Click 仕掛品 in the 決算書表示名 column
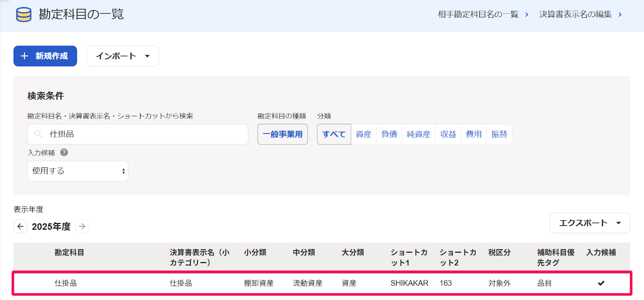This screenshot has width=644, height=300. (181, 283)
